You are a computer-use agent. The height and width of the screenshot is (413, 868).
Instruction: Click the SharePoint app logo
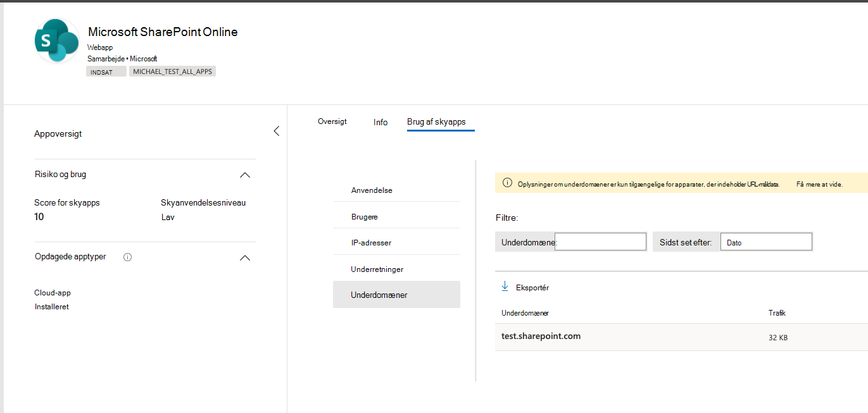[x=57, y=41]
